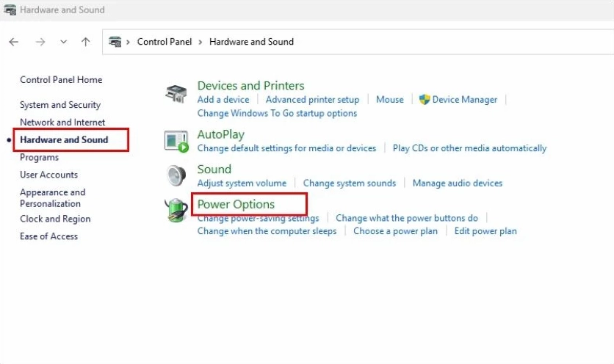Click the Device Manager shield icon
Screen dimensions: 614x364
pos(424,100)
